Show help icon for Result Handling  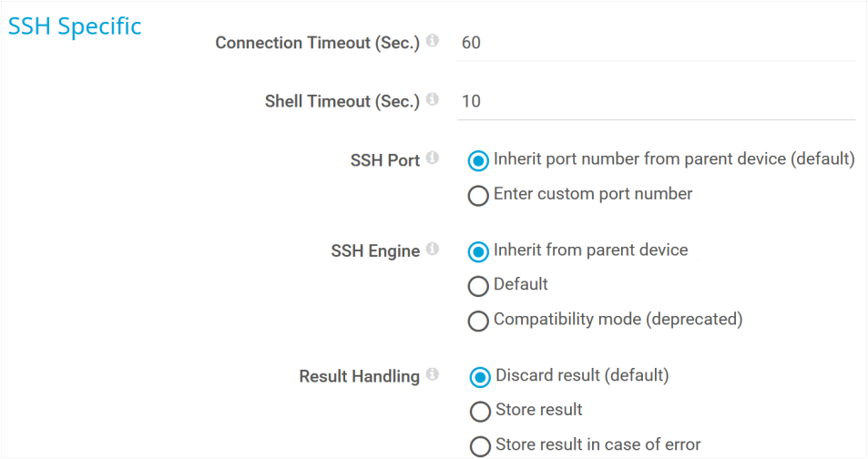[433, 374]
